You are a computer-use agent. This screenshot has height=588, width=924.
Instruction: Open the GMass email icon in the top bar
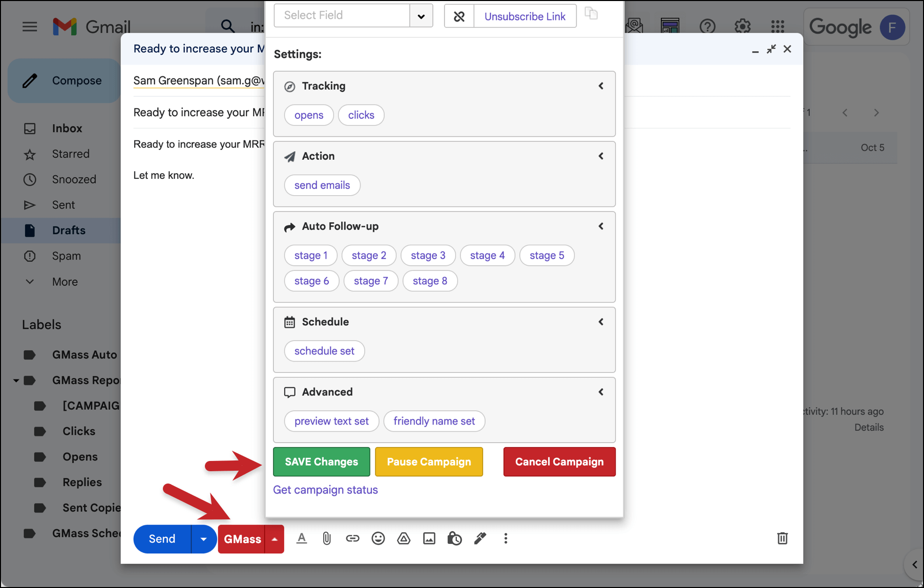click(x=635, y=26)
